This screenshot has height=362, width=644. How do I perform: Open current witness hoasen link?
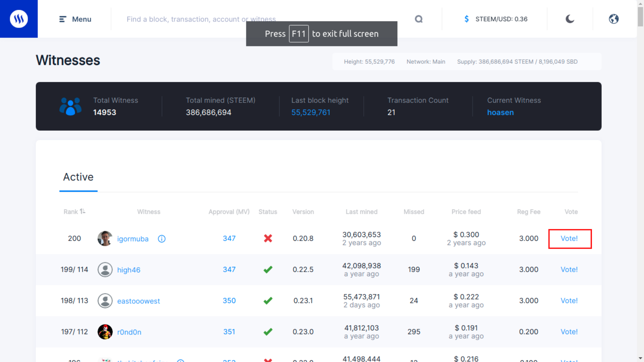[x=500, y=112]
